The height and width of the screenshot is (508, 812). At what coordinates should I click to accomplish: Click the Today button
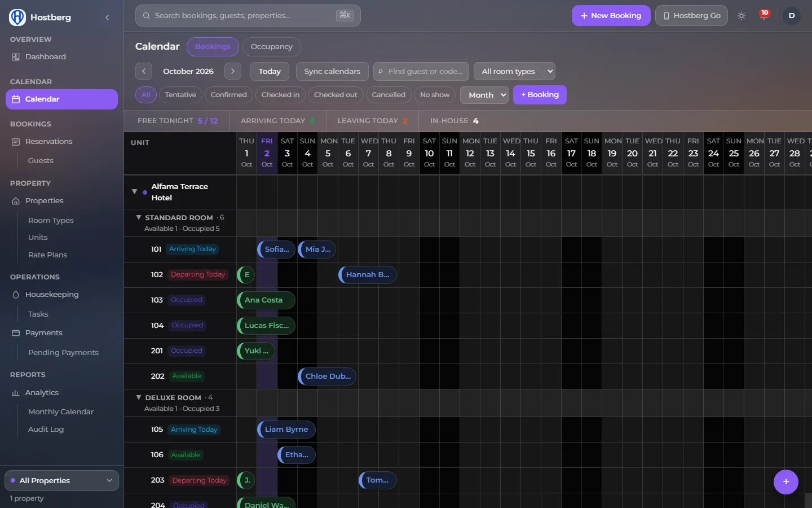point(270,71)
